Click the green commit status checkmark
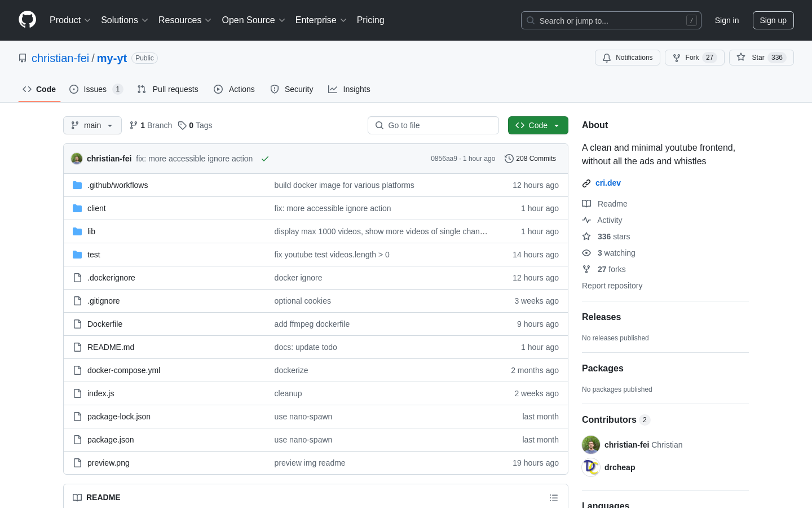Screen dimensions: 812x508 [265, 159]
